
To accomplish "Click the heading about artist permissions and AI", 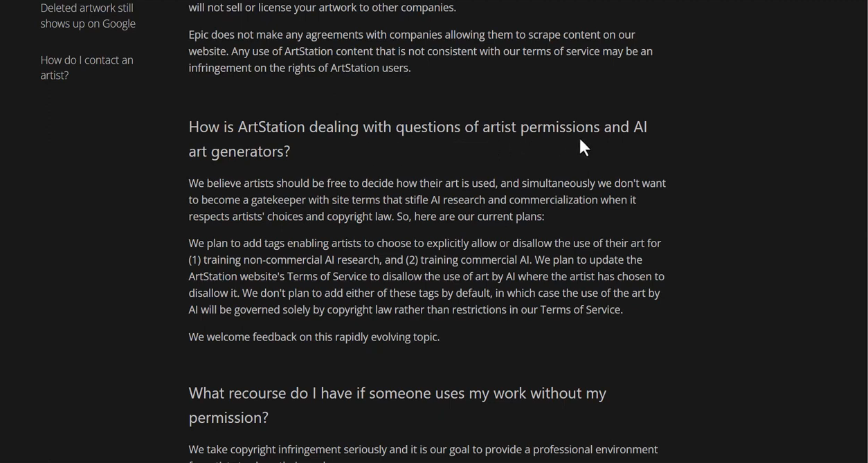I will point(417,128).
